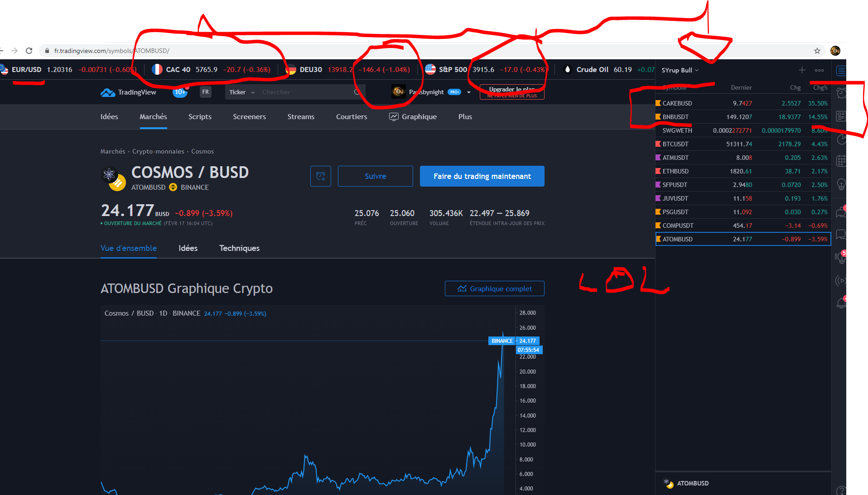Select the SWGWETH watchlist row
The image size is (868, 495).
point(743,130)
